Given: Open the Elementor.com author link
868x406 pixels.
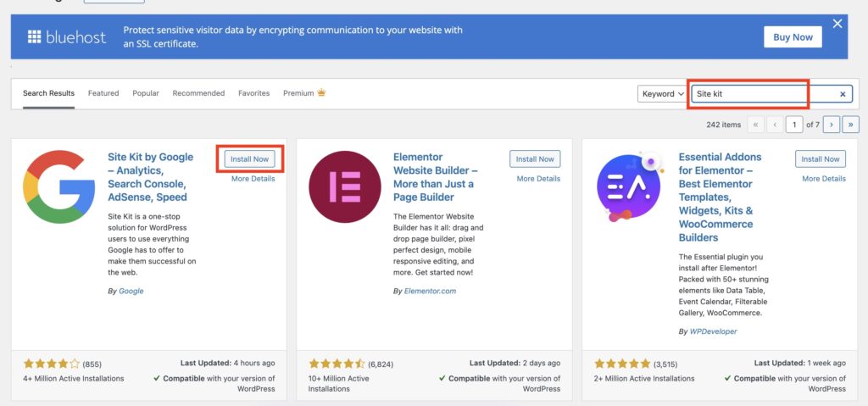Looking at the screenshot, I should coord(430,291).
